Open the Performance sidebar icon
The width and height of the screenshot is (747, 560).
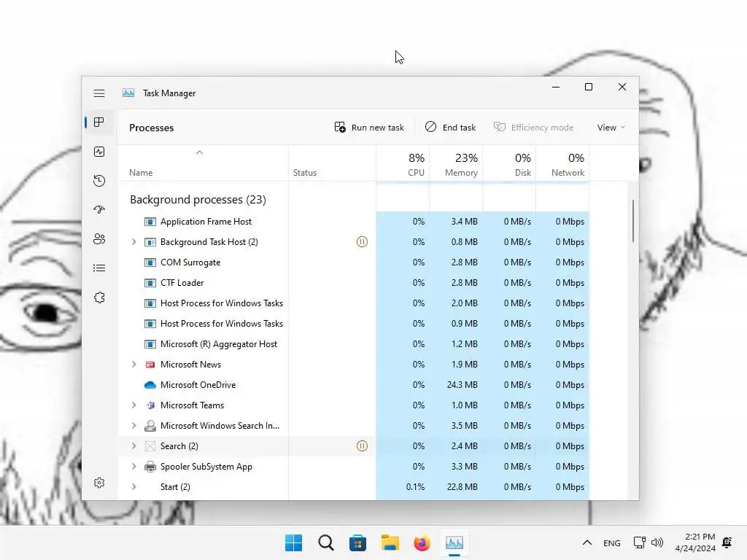(99, 152)
